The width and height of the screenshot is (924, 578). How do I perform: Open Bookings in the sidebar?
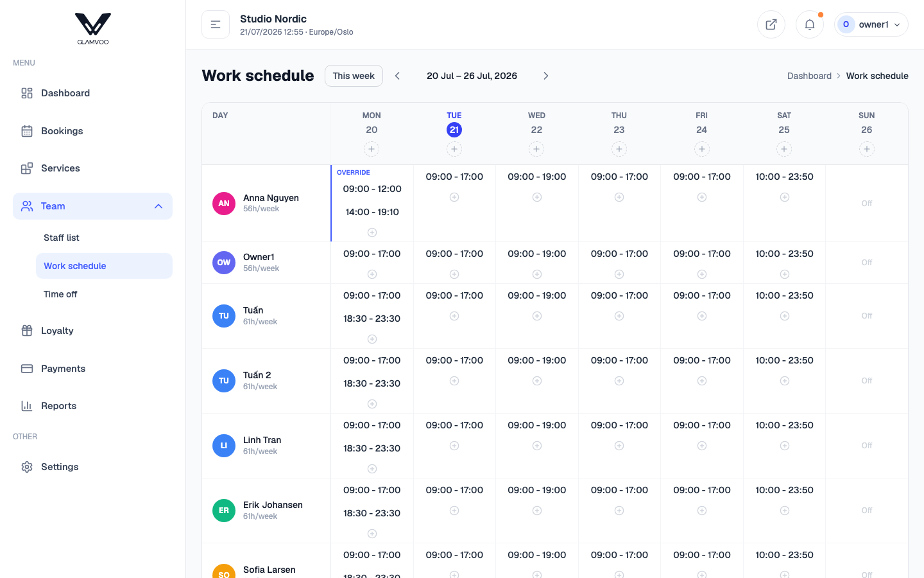pyautogui.click(x=92, y=131)
